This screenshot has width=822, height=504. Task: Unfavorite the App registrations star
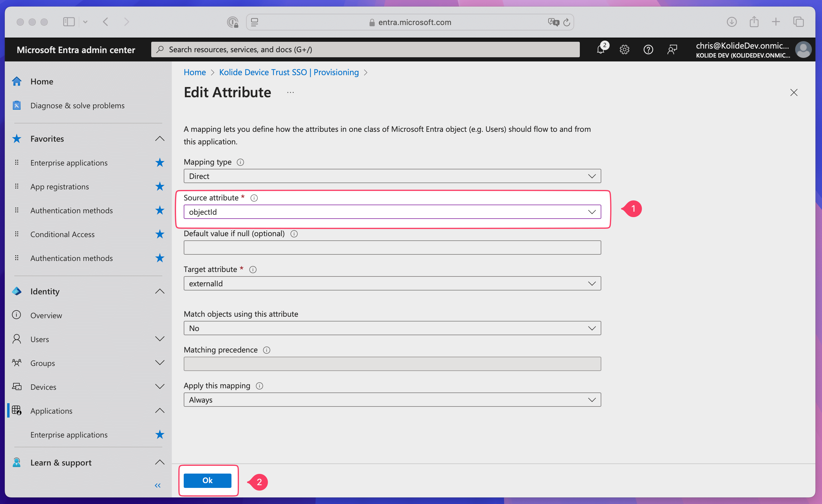(160, 186)
